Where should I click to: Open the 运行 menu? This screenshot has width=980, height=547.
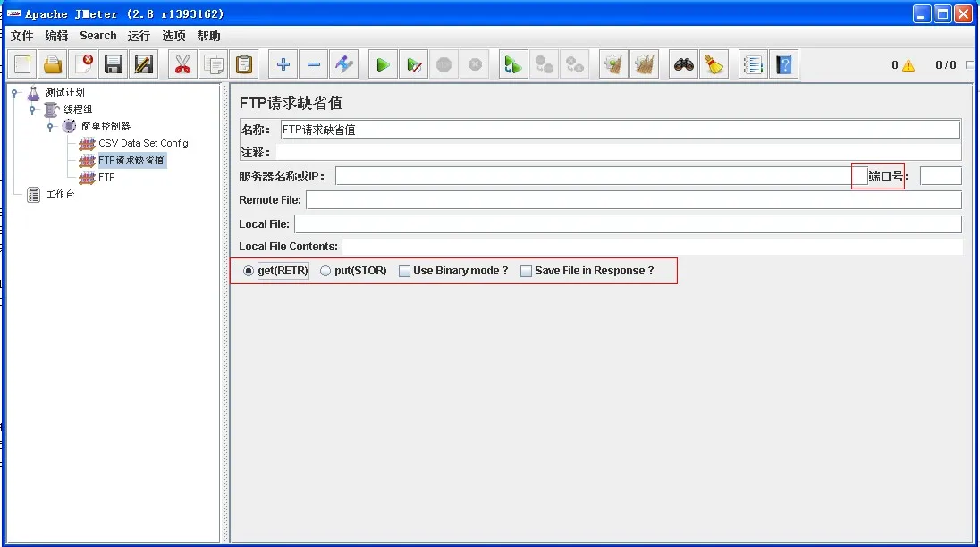139,37
